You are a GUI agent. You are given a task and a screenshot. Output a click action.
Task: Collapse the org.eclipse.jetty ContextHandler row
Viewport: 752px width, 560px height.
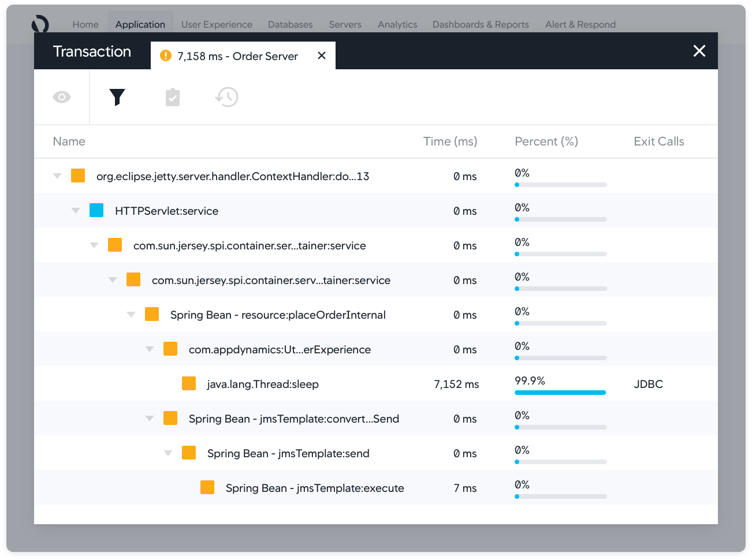click(x=57, y=176)
